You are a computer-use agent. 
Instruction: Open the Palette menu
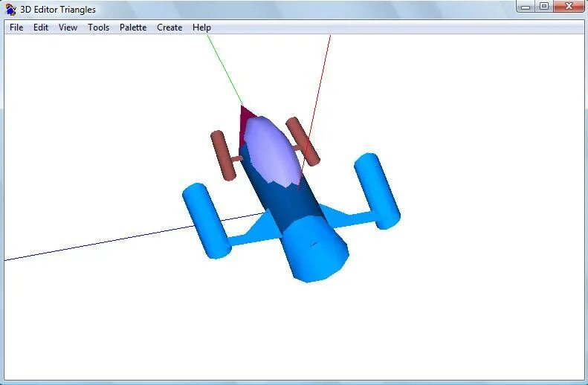133,27
